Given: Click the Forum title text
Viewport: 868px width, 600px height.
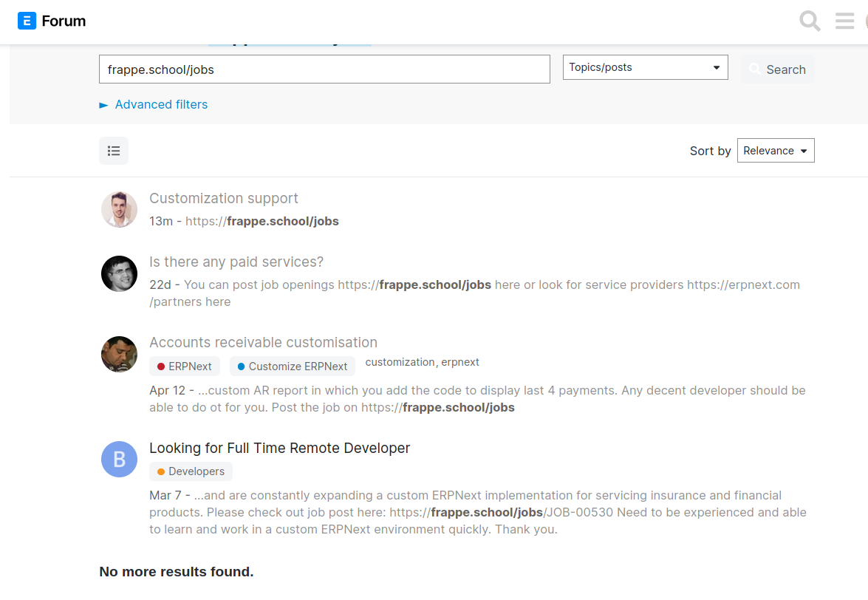Looking at the screenshot, I should click(64, 21).
